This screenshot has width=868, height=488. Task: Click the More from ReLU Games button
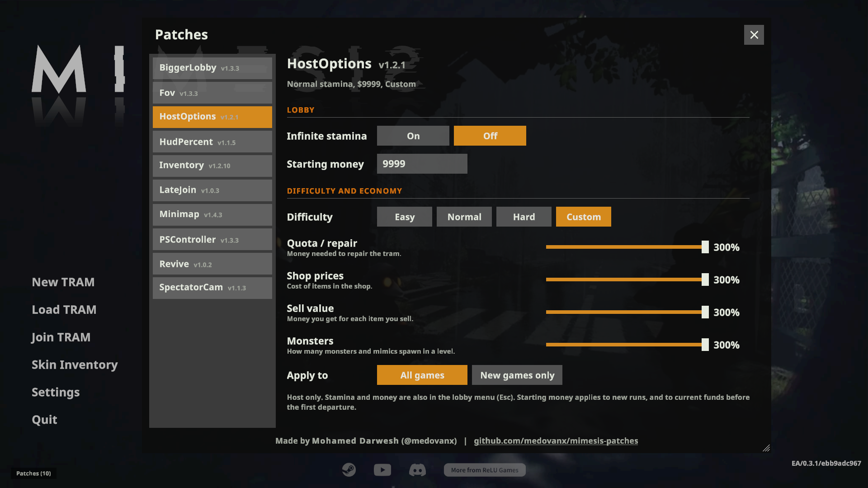484,470
